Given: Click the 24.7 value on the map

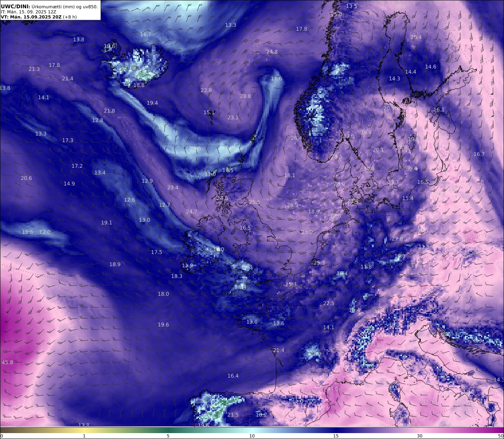Looking at the screenshot, I should [192, 212].
